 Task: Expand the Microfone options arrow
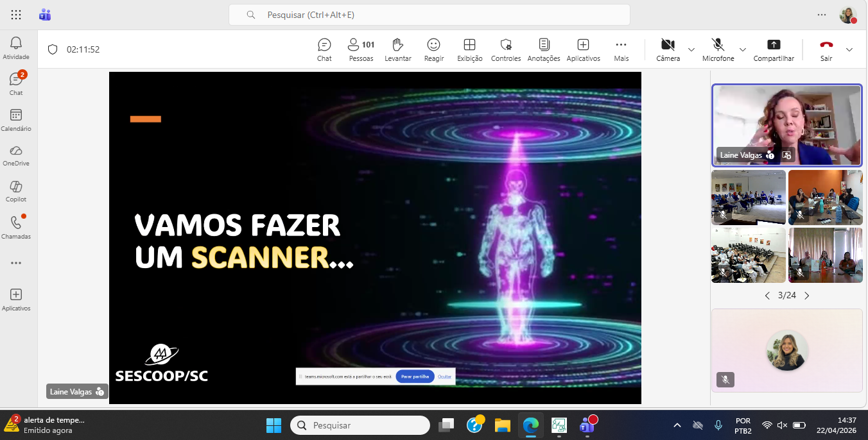coord(743,49)
